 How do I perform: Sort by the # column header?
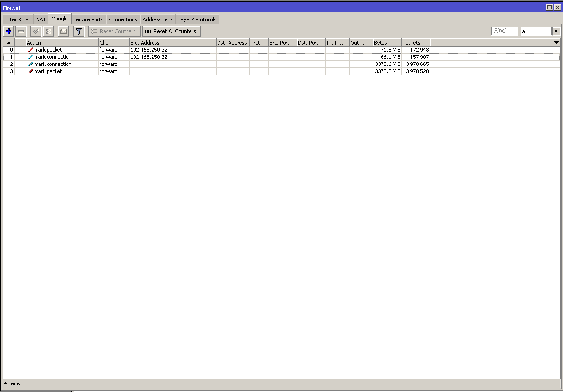click(9, 43)
